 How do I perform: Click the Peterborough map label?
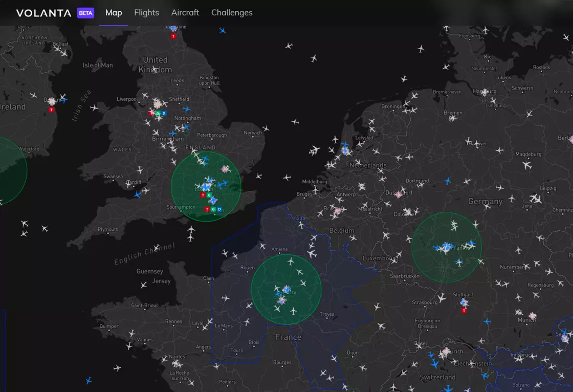[x=212, y=135]
